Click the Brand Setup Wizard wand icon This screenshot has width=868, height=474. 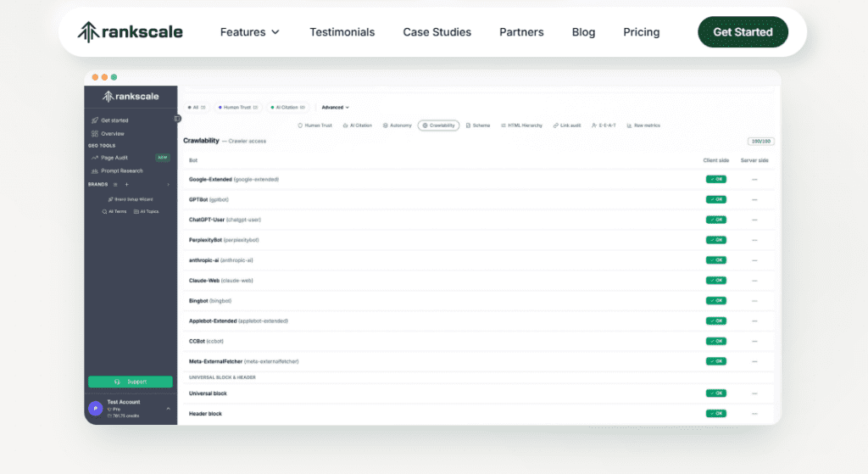(x=110, y=199)
